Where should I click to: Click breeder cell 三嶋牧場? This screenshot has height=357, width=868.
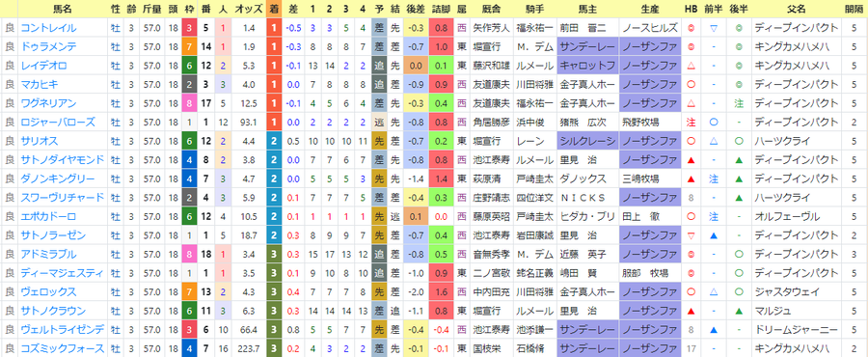click(x=640, y=178)
